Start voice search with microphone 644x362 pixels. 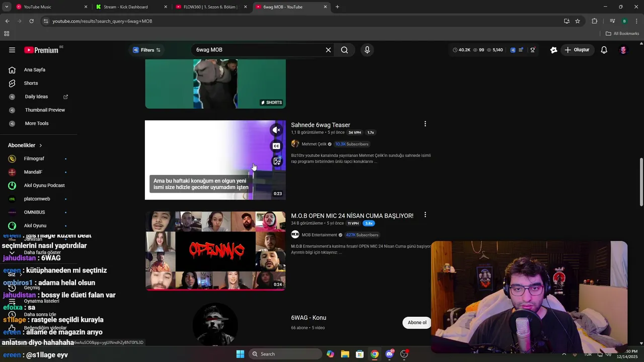point(367,50)
